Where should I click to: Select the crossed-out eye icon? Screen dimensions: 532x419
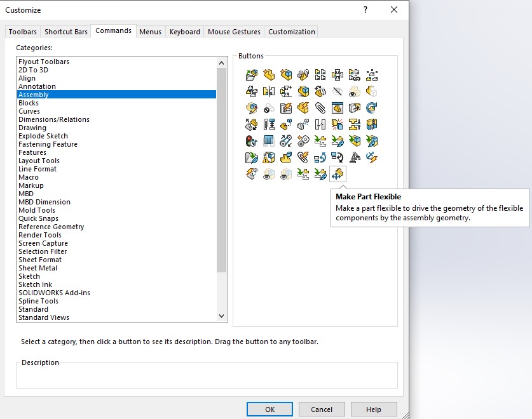[338, 91]
